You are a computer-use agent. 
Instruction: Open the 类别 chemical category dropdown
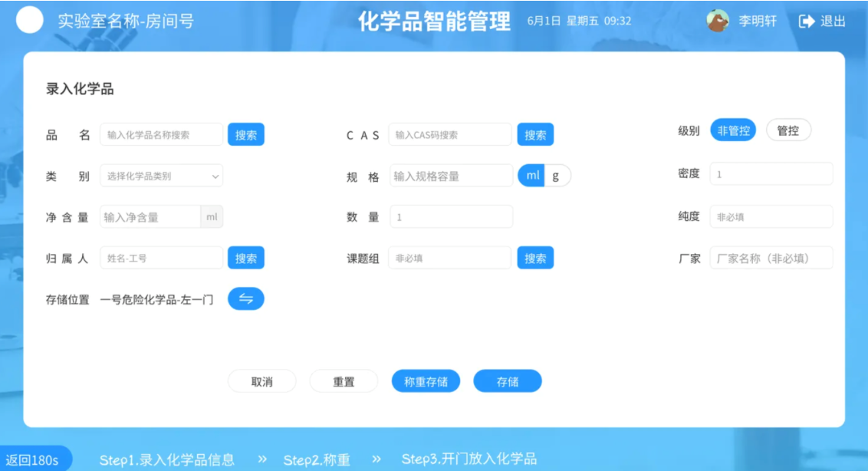162,176
